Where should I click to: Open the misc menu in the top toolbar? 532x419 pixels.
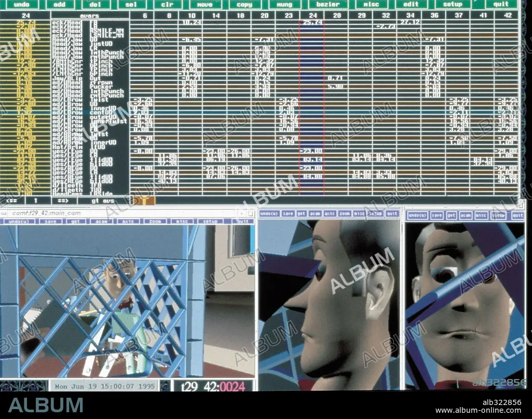coord(371,4)
